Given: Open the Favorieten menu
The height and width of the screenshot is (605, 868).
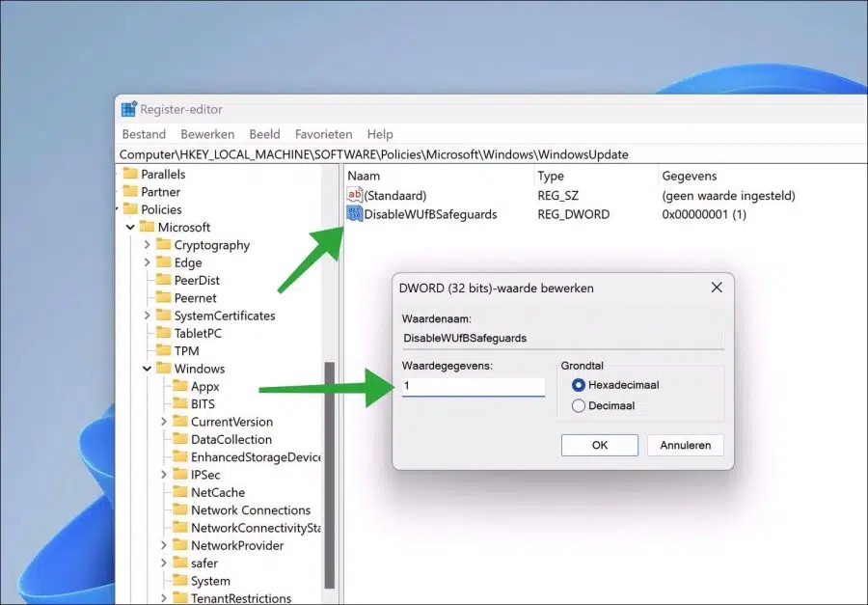Looking at the screenshot, I should pos(324,134).
